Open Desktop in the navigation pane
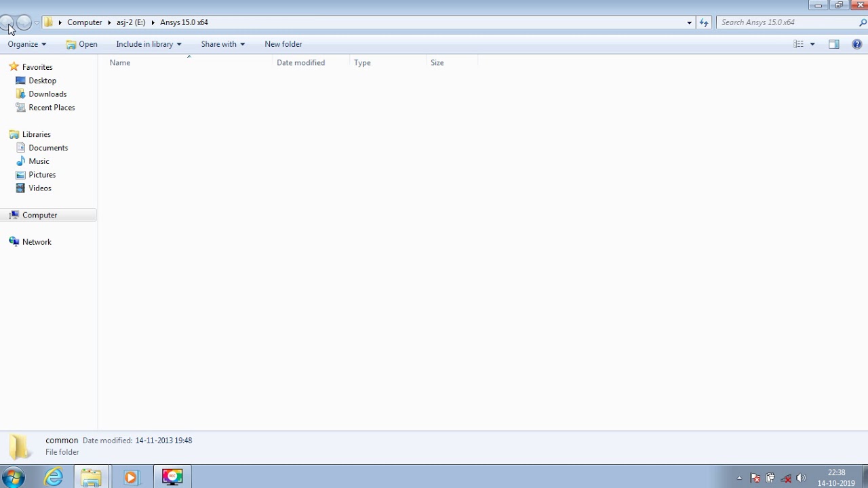This screenshot has width=868, height=488. [x=42, y=81]
